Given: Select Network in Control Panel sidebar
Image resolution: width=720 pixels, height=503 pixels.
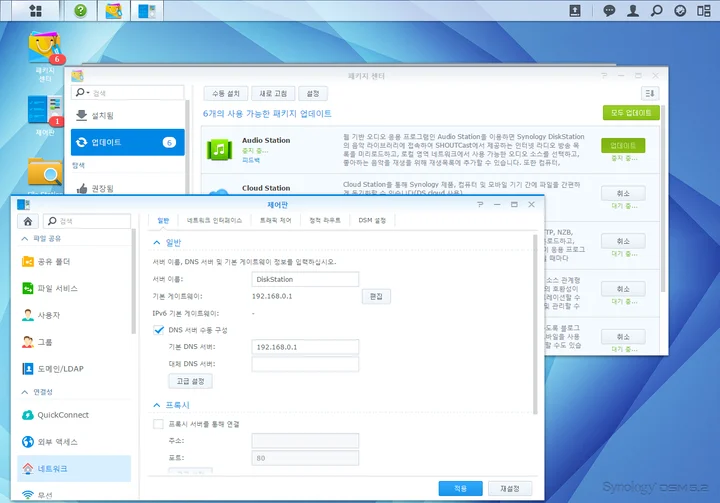Looking at the screenshot, I should (74, 469).
